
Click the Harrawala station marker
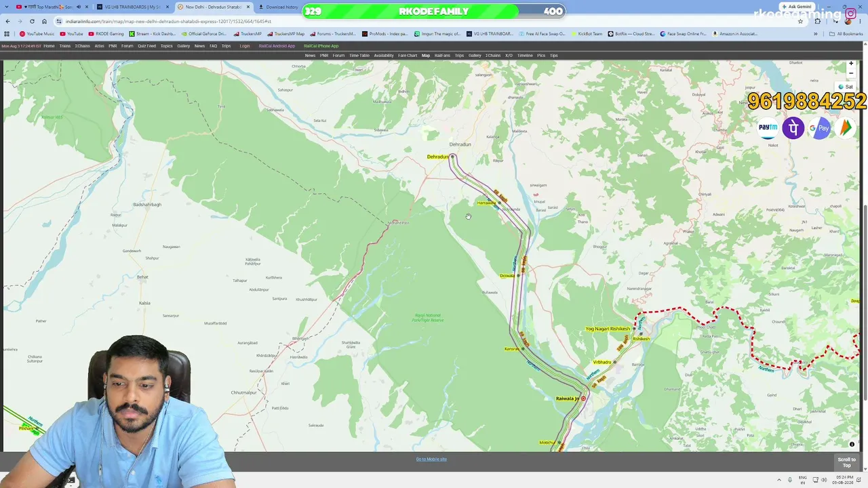click(499, 203)
